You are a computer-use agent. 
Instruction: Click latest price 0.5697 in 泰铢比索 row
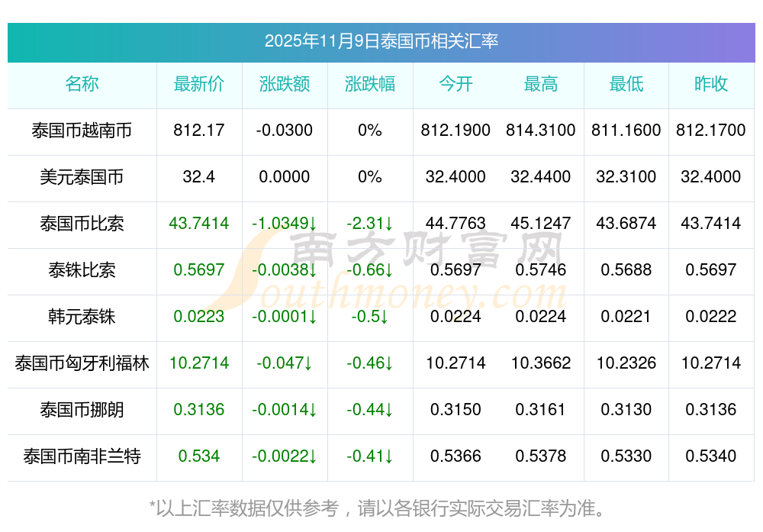(x=199, y=269)
